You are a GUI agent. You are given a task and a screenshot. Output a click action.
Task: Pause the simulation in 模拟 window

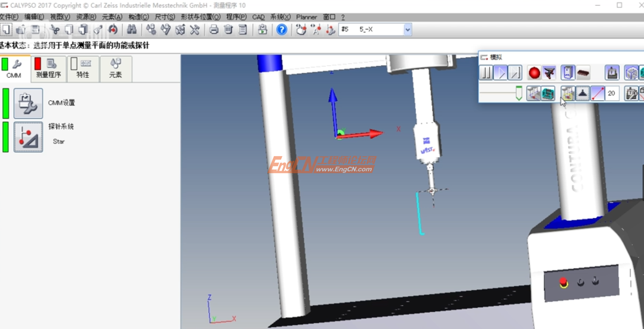point(486,73)
